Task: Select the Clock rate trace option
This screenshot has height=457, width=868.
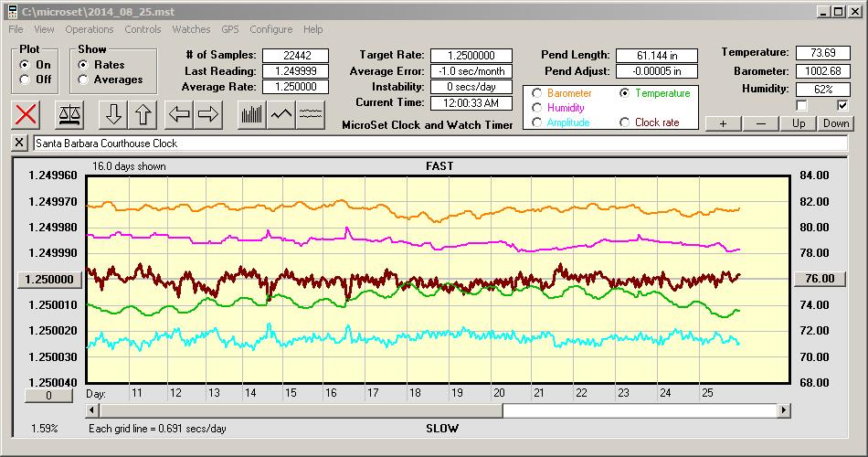Action: [x=624, y=122]
